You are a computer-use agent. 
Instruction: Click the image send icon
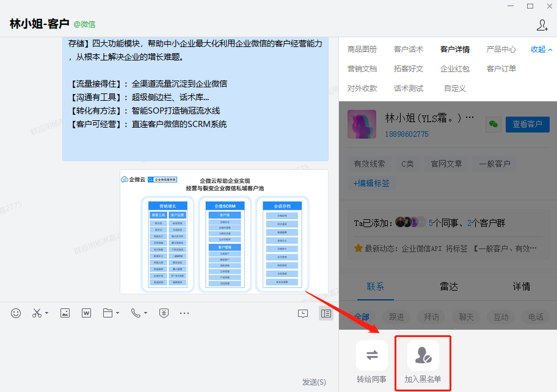[x=65, y=313]
